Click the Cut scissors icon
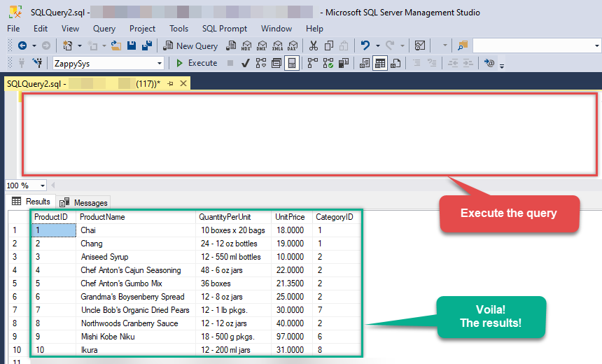 pyautogui.click(x=314, y=45)
